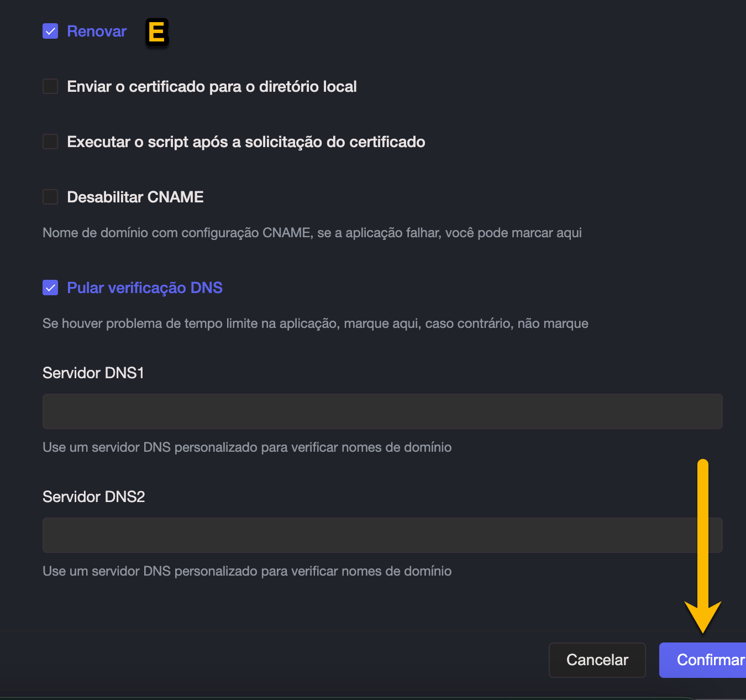
Task: Click the Desabilitar CNAME label text
Action: pos(135,197)
